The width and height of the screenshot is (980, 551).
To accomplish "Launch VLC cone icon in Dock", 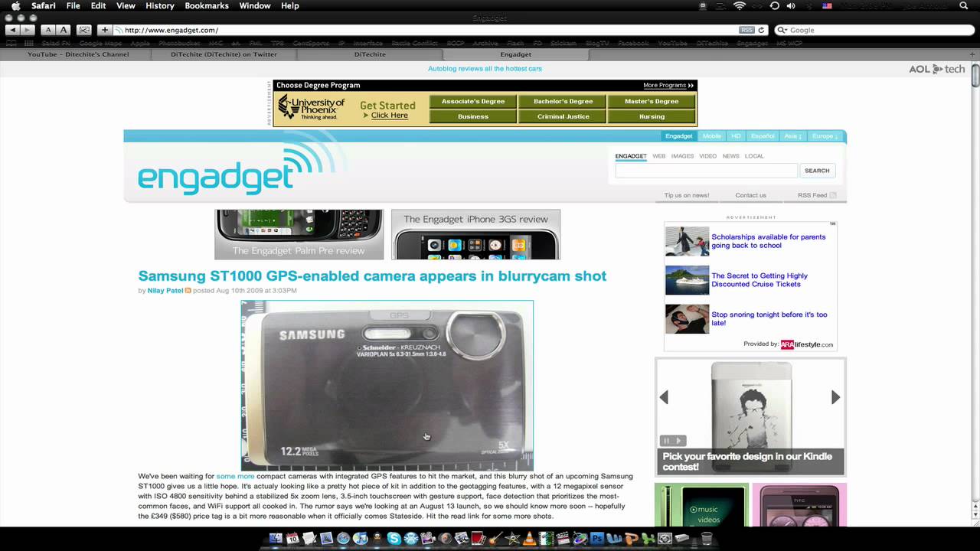I will (529, 539).
